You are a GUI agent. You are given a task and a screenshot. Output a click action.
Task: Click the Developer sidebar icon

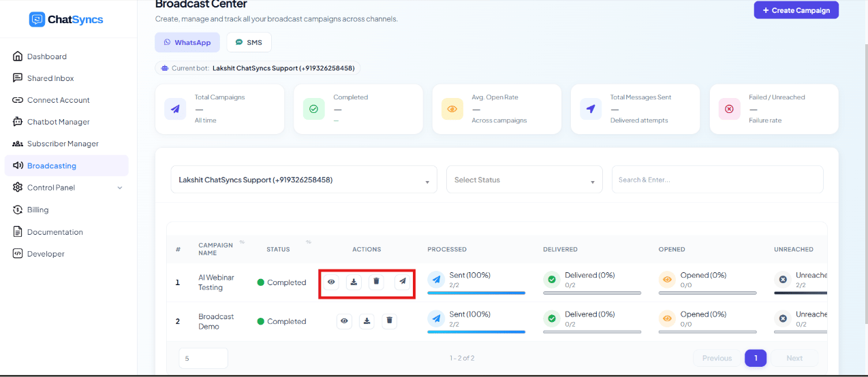click(x=18, y=254)
